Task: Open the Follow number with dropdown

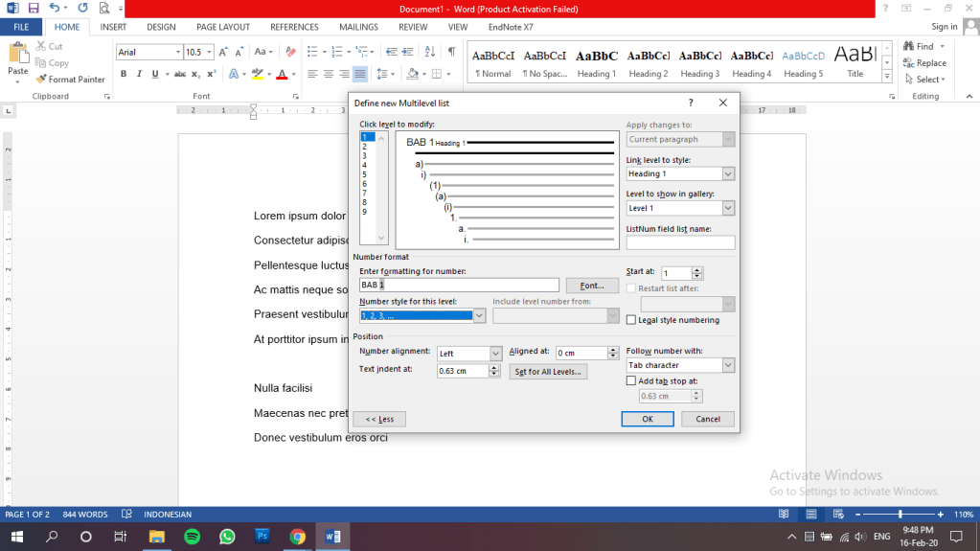Action: click(728, 365)
